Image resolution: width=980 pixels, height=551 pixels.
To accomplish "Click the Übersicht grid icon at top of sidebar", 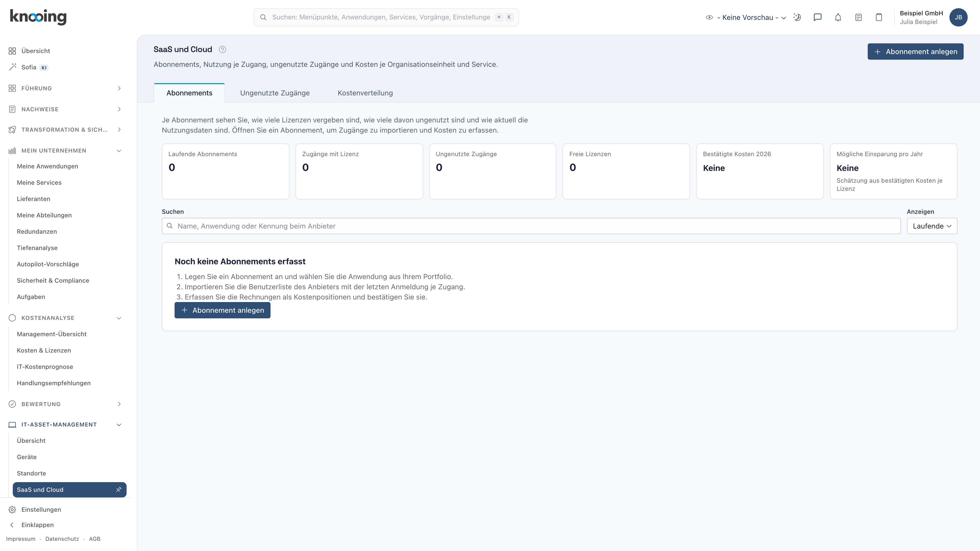I will tap(12, 51).
